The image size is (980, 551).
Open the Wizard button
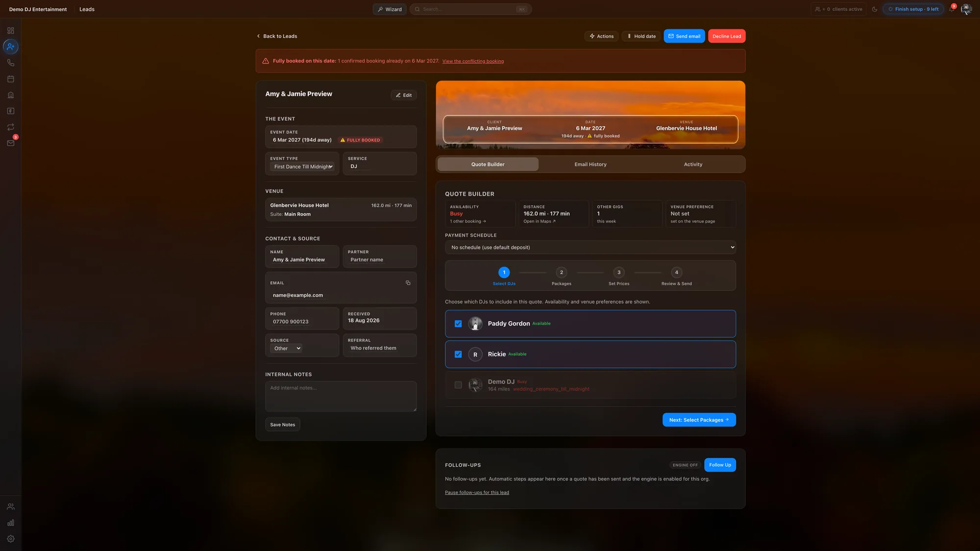coord(390,9)
